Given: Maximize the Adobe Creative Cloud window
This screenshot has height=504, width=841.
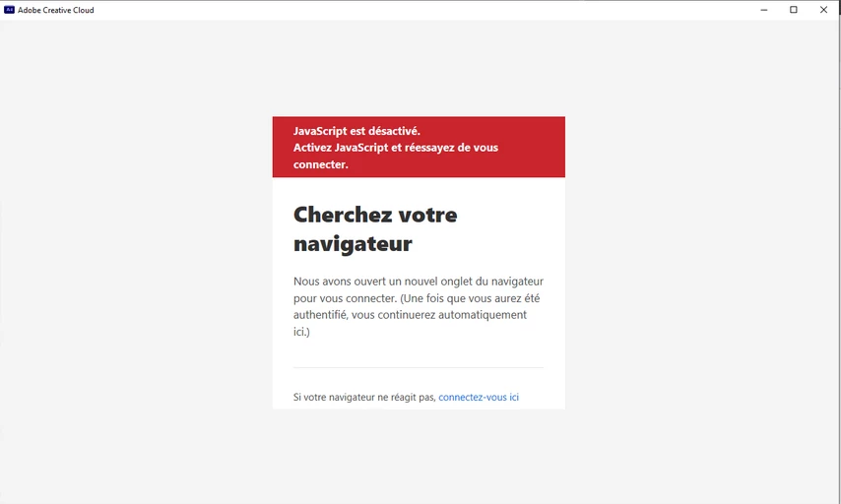Looking at the screenshot, I should (x=794, y=10).
